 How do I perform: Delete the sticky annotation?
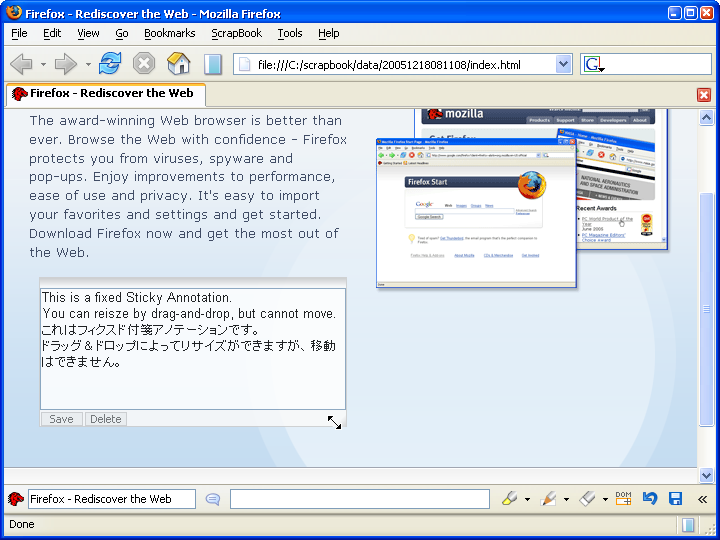point(106,419)
